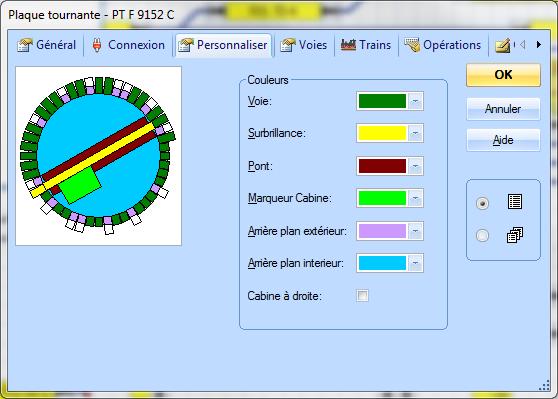This screenshot has width=558, height=399.
Task: Click the yellow Surbrillance color swatch
Action: [x=382, y=133]
